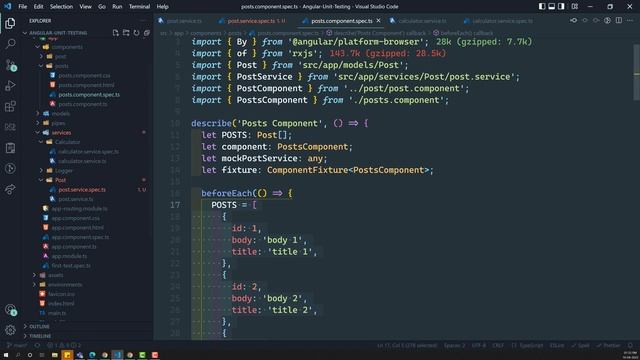
Task: Toggle Panel layout button in title bar
Action: (x=552, y=7)
